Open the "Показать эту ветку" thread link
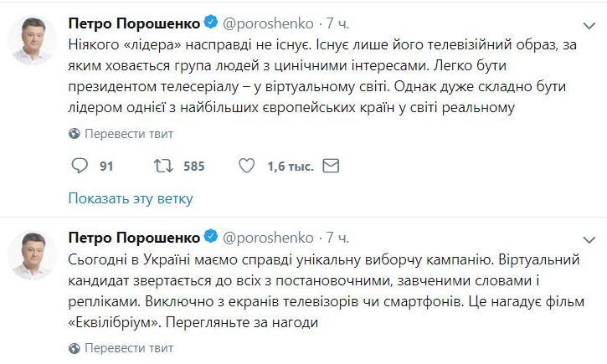Screen dimensions: 607x364 click(x=131, y=198)
